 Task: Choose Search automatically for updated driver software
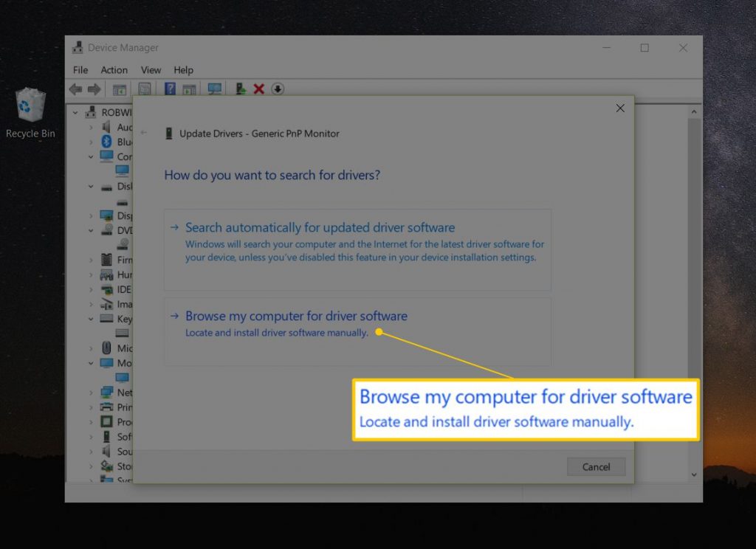click(357, 249)
